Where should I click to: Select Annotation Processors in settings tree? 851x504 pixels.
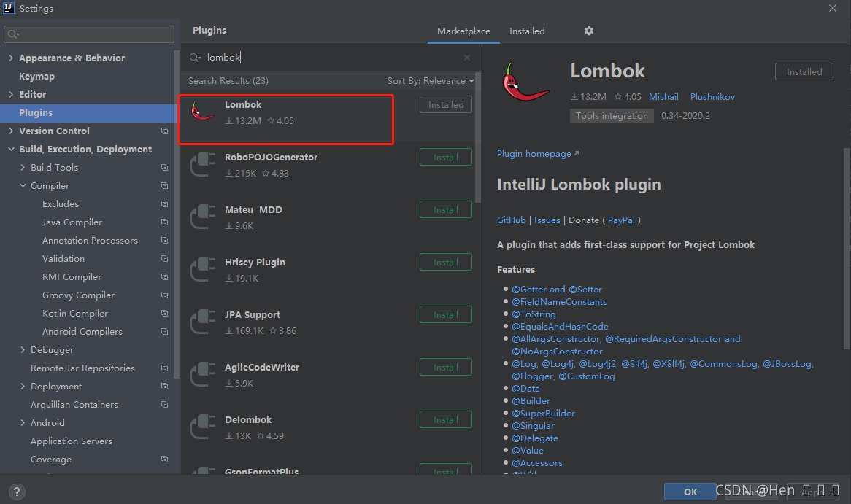tap(90, 241)
